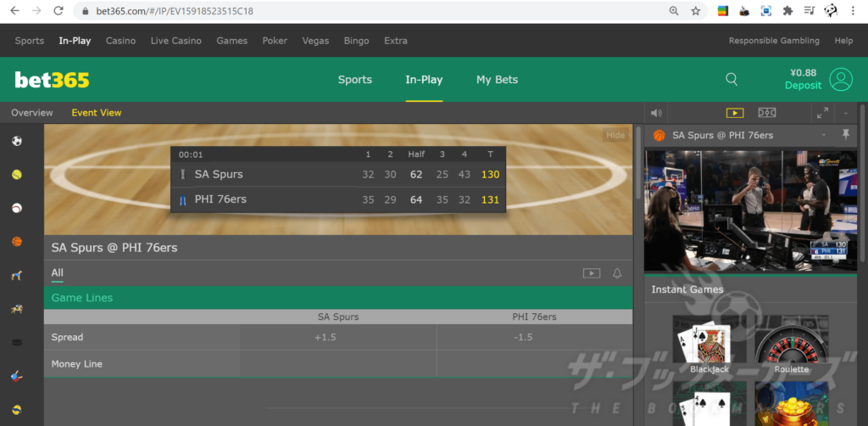Image resolution: width=868 pixels, height=426 pixels.
Task: Select the soccer icon in the sports sidebar
Action: 17,141
